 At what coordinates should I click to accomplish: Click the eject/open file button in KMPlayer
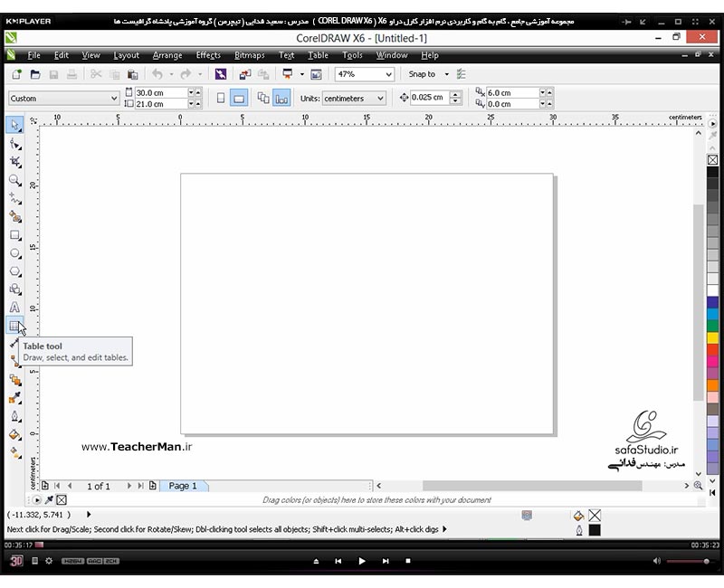(316, 561)
